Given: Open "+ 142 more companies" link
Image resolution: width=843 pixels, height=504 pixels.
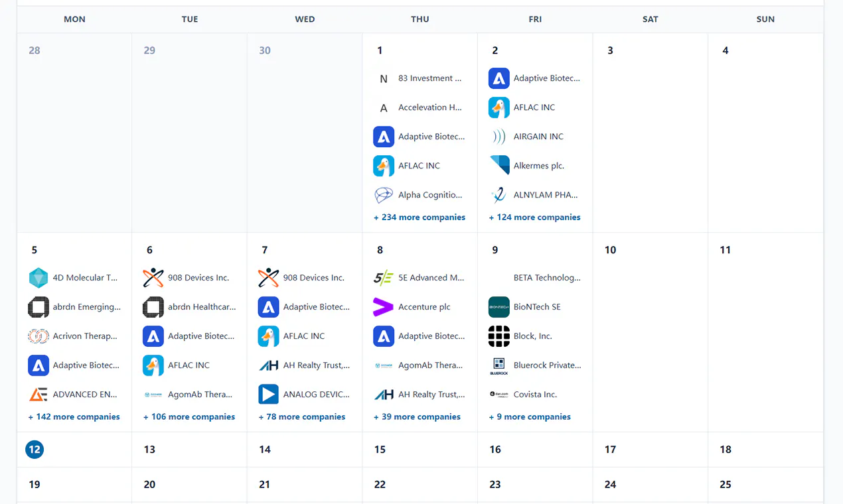Looking at the screenshot, I should point(74,417).
